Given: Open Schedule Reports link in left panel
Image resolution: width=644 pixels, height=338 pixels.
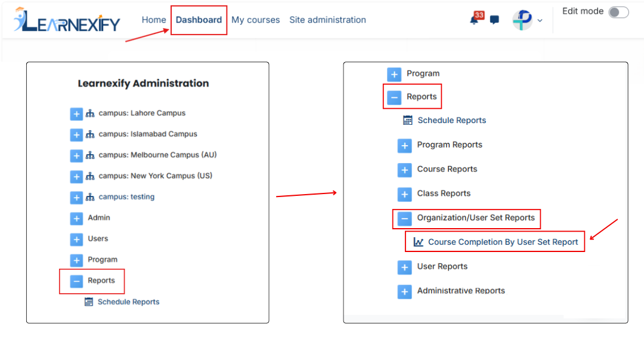Looking at the screenshot, I should pyautogui.click(x=129, y=302).
